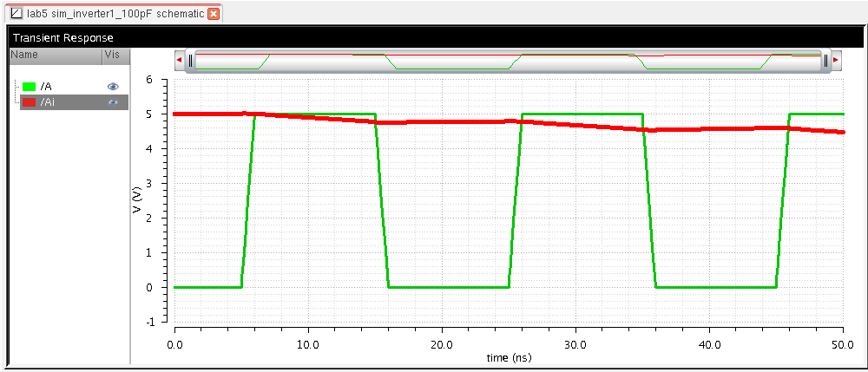Close the lab5 sim_inverter1_100pF schematic tab
Viewport: 868px width, 372px height.
(214, 14)
